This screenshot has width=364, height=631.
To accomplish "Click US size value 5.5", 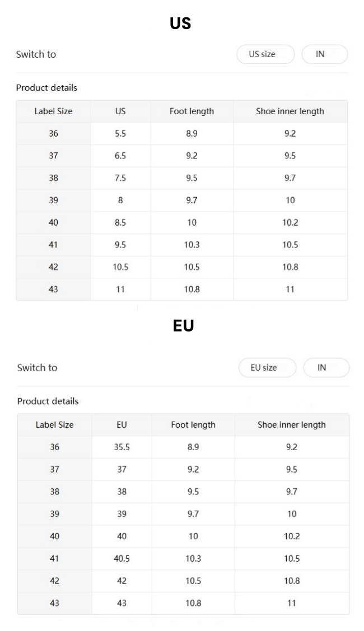I will [120, 134].
